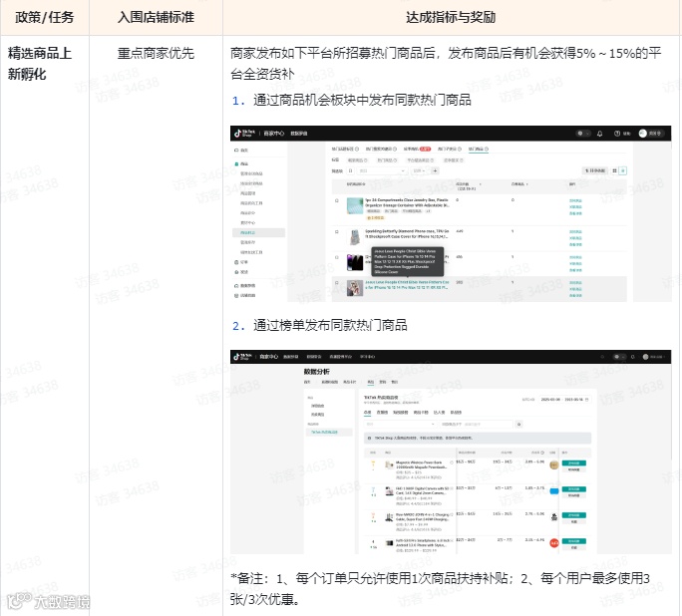Switch to list view in the product opportunity list
This screenshot has height=616, width=682.
[x=623, y=170]
